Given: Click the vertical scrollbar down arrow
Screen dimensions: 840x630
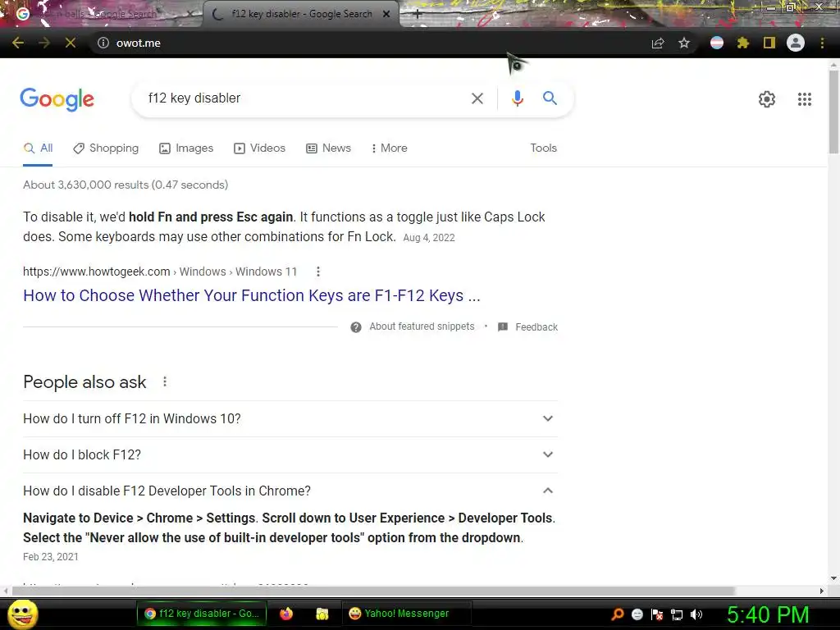Looking at the screenshot, I should (x=833, y=578).
